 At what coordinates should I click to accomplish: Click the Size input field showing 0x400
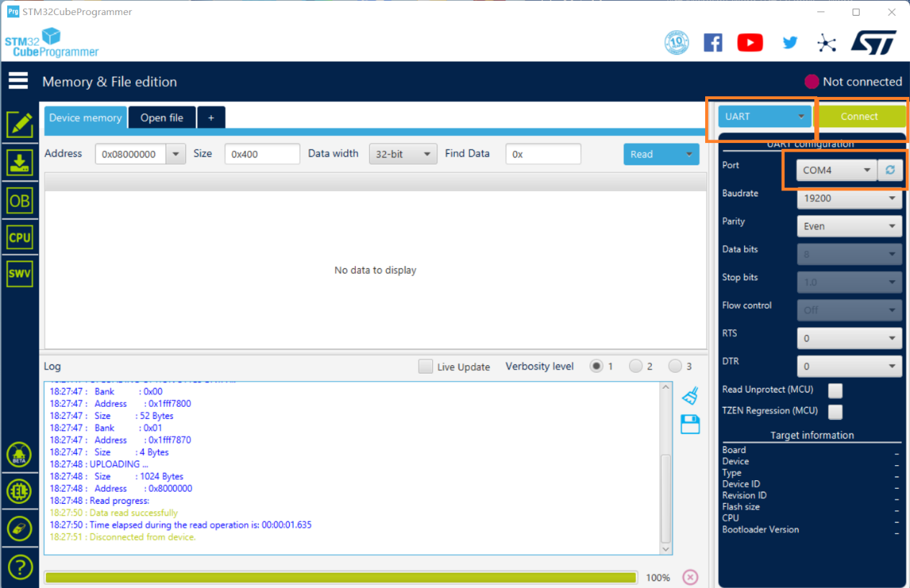[x=262, y=154]
